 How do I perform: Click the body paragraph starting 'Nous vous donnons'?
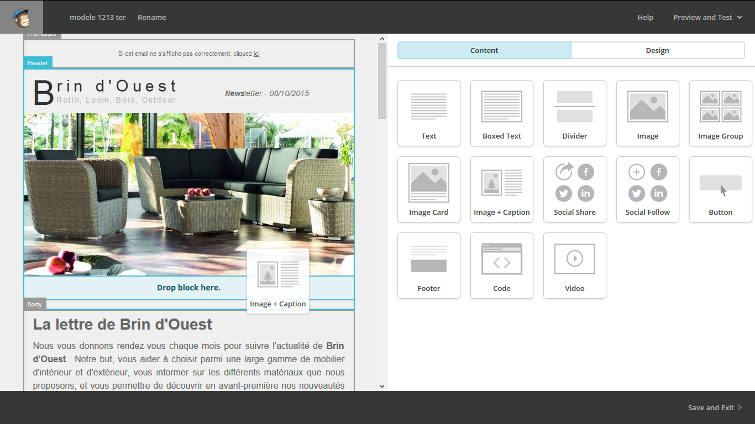(x=189, y=366)
